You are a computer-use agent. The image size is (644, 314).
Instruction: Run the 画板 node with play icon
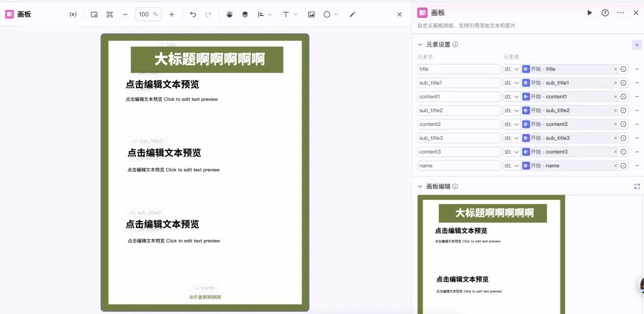(590, 13)
